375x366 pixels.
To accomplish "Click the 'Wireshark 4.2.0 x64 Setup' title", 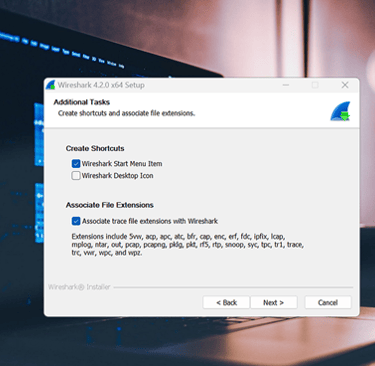I will pos(101,85).
